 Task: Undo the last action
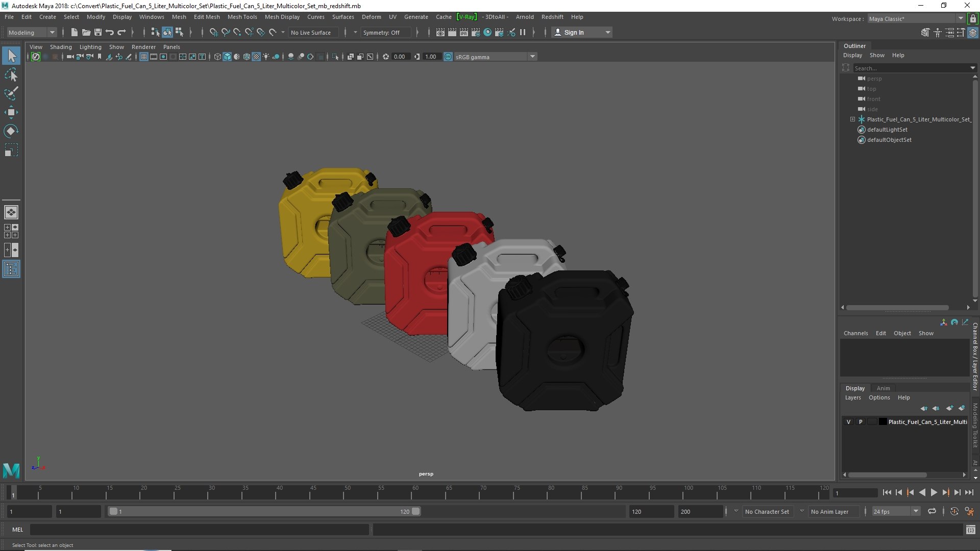[x=109, y=32]
